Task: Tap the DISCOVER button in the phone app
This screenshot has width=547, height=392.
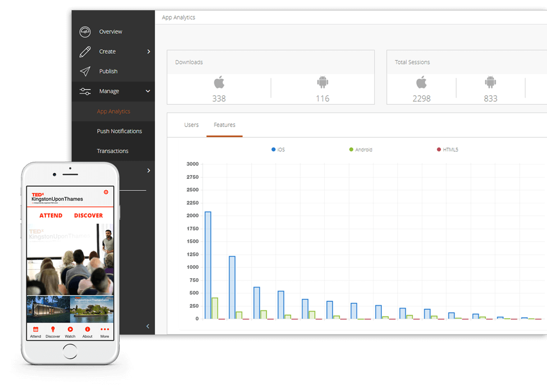Action: click(89, 215)
